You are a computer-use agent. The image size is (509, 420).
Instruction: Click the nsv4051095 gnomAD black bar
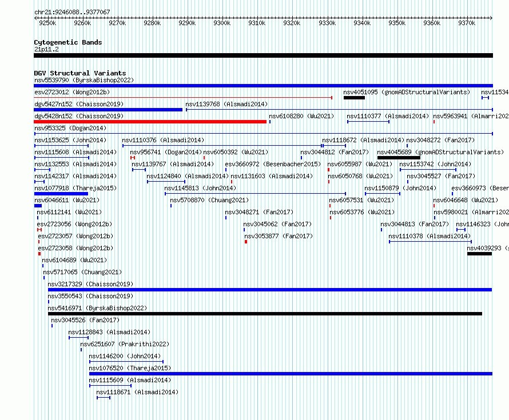tap(354, 98)
